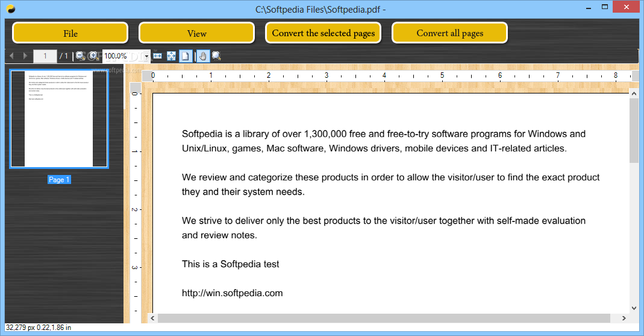Image resolution: width=644 pixels, height=336 pixels.
Task: Click the page number input field
Action: pos(45,56)
